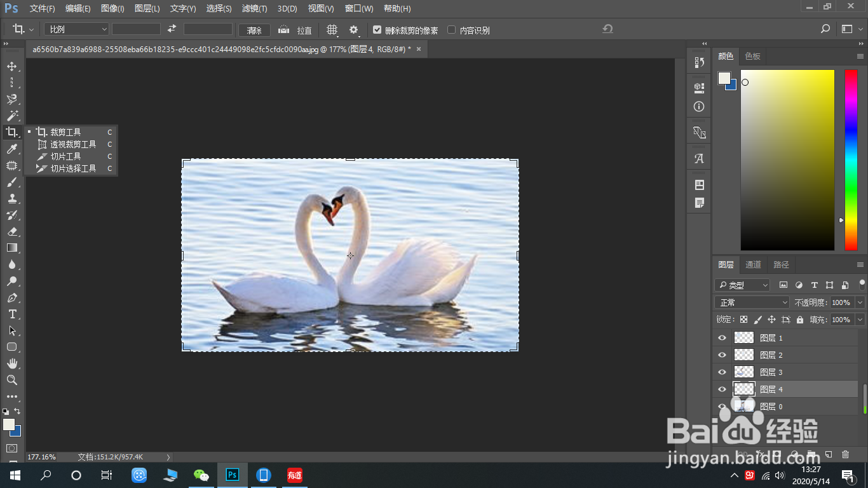Select the Eyedropper tool
This screenshot has width=868, height=488.
coord(12,149)
